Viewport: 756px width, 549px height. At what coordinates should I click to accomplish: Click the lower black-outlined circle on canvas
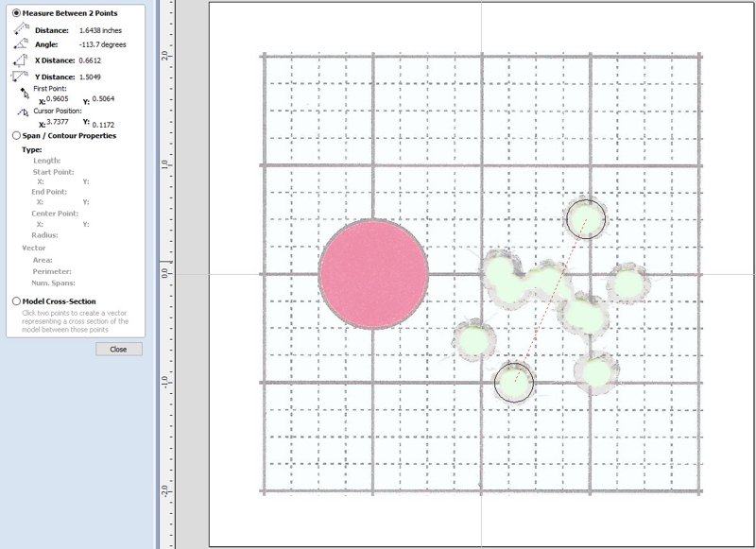click(x=514, y=383)
